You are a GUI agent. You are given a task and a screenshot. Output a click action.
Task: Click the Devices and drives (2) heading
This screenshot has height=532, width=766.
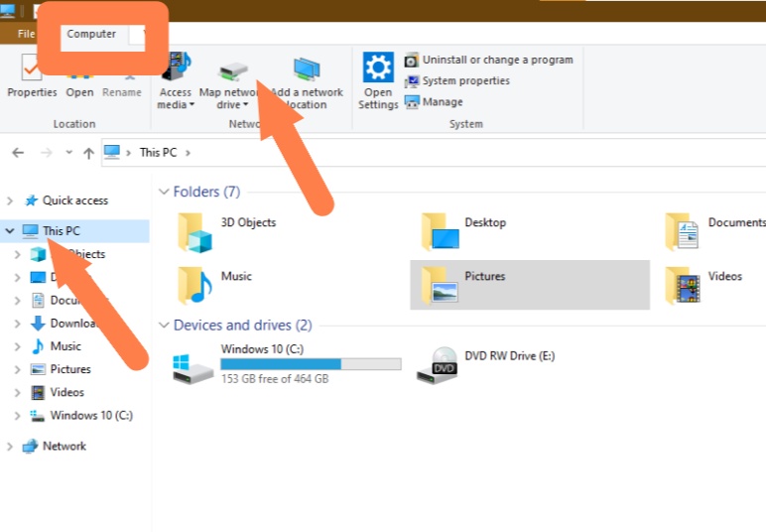click(x=242, y=325)
